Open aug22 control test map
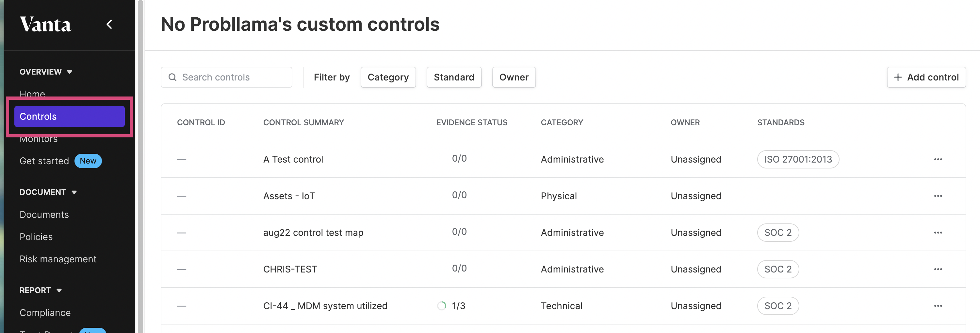 [x=313, y=233]
